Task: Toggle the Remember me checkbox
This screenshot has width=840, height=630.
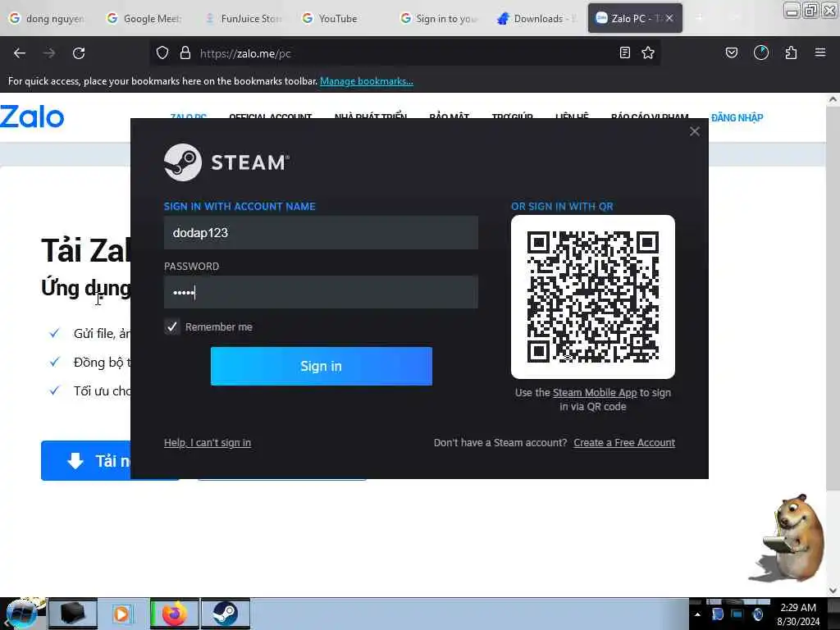Action: [x=171, y=326]
